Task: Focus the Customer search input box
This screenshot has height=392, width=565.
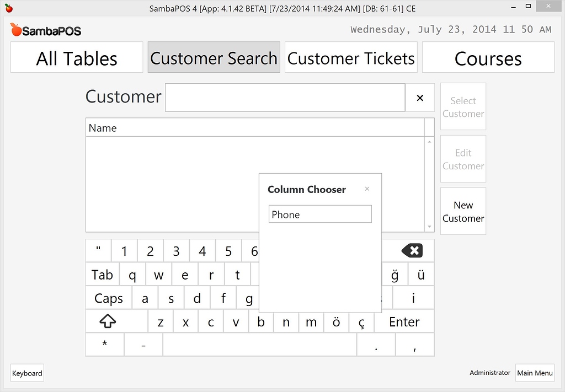Action: [285, 97]
